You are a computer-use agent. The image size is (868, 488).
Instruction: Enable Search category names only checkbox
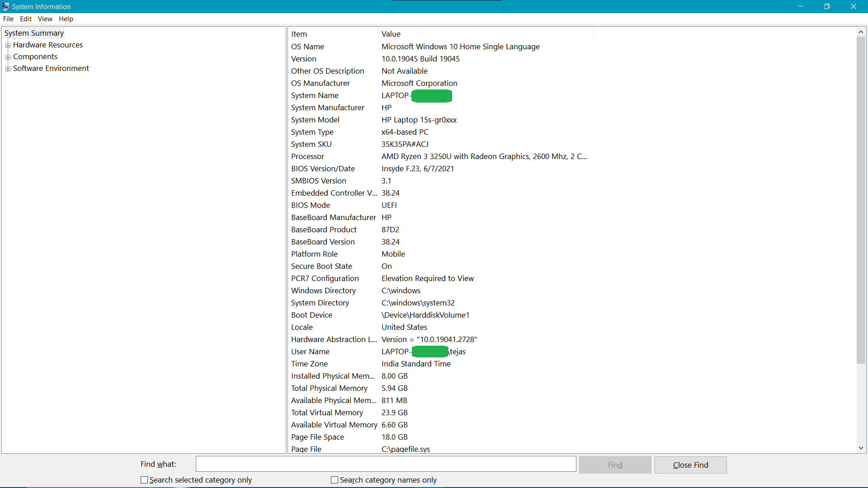coord(335,480)
